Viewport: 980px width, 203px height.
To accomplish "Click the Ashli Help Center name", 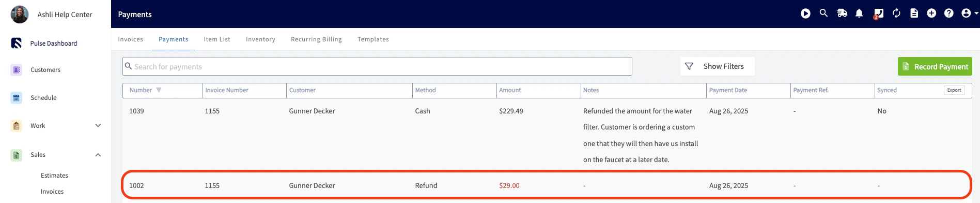I will (65, 15).
